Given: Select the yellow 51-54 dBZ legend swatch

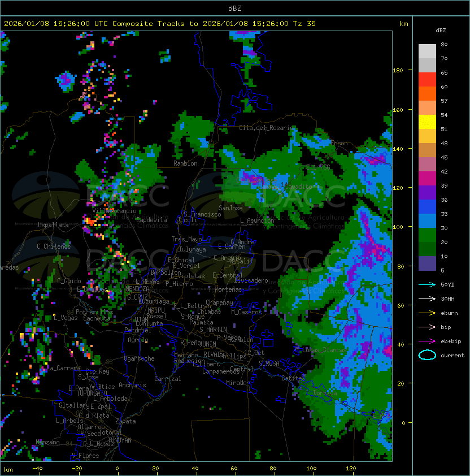Looking at the screenshot, I should click(427, 122).
